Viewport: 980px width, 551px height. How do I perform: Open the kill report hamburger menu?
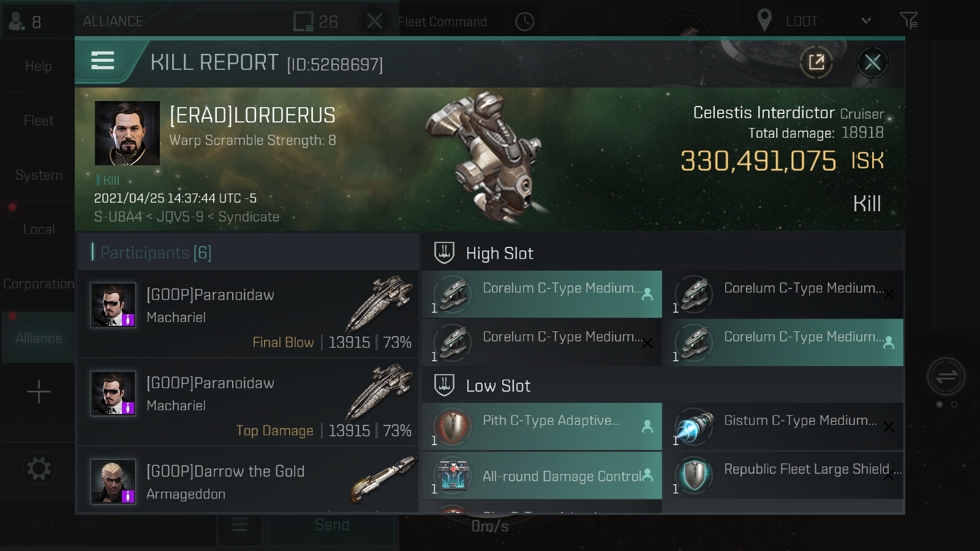click(x=103, y=61)
